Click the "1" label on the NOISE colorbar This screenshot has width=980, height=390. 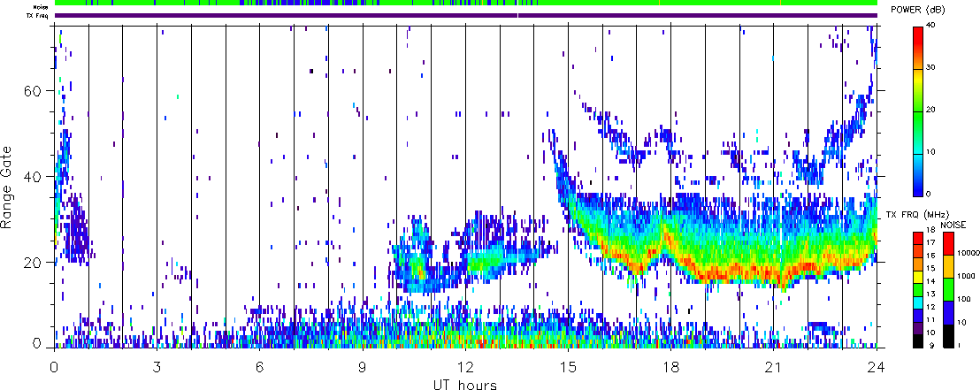click(x=961, y=346)
